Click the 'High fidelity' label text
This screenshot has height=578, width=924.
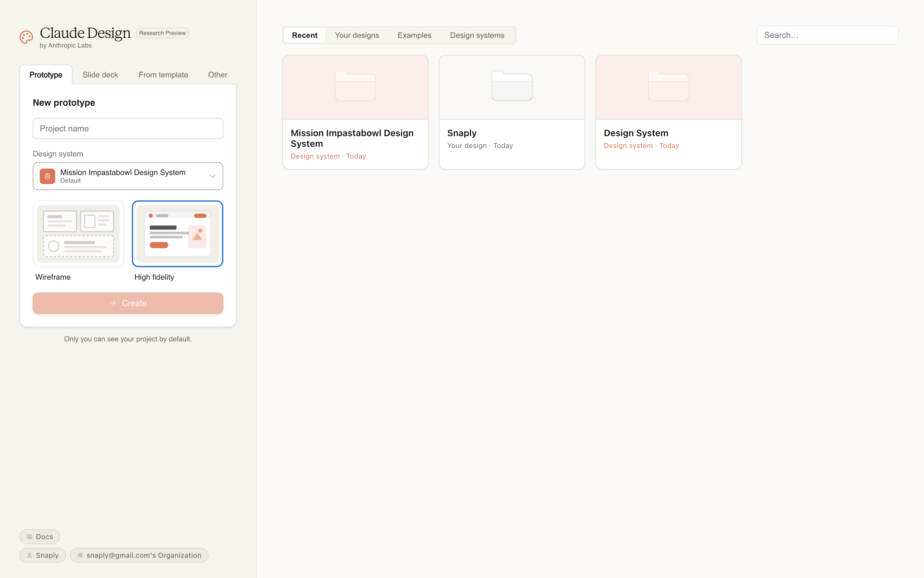click(154, 277)
